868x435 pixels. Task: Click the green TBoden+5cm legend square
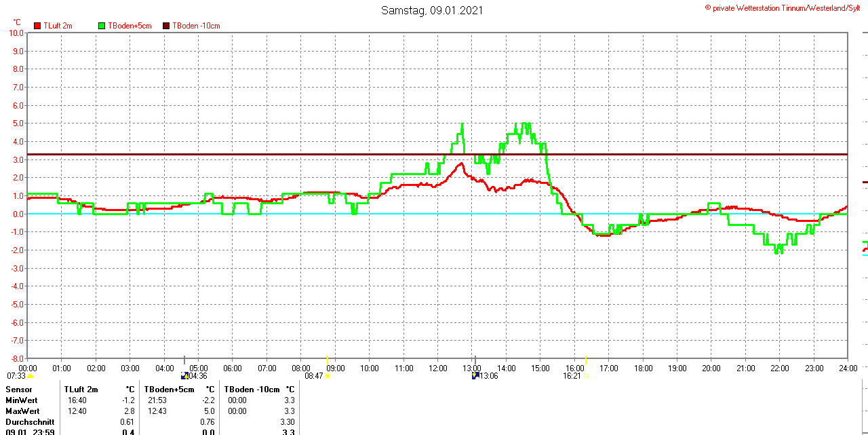coord(102,26)
